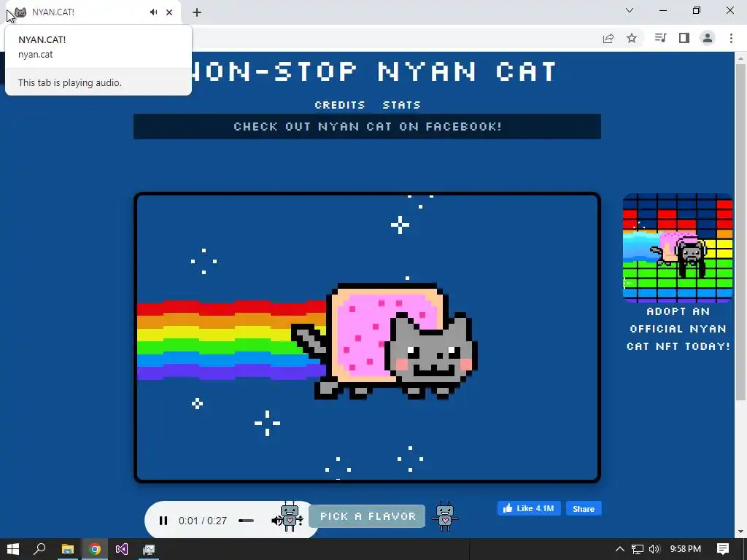
Task: Select the NYAN.CAT! tab title
Action: coord(53,12)
